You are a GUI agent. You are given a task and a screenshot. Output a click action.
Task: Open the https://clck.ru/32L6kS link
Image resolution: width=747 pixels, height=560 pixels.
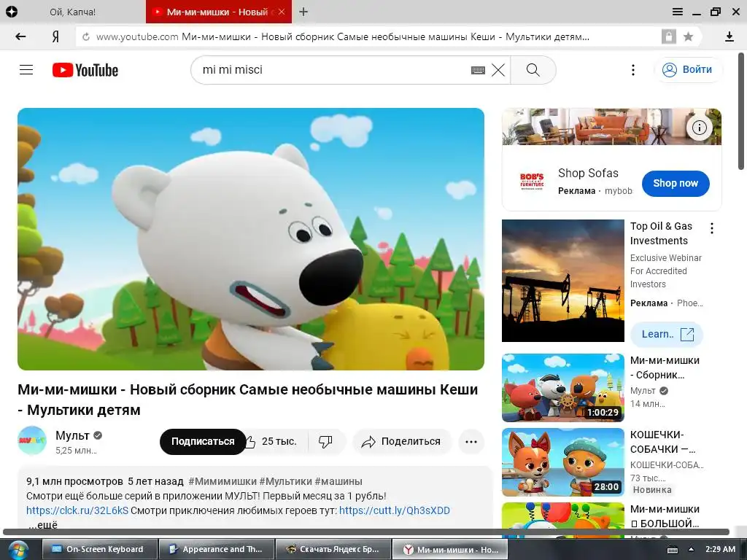pos(77,510)
